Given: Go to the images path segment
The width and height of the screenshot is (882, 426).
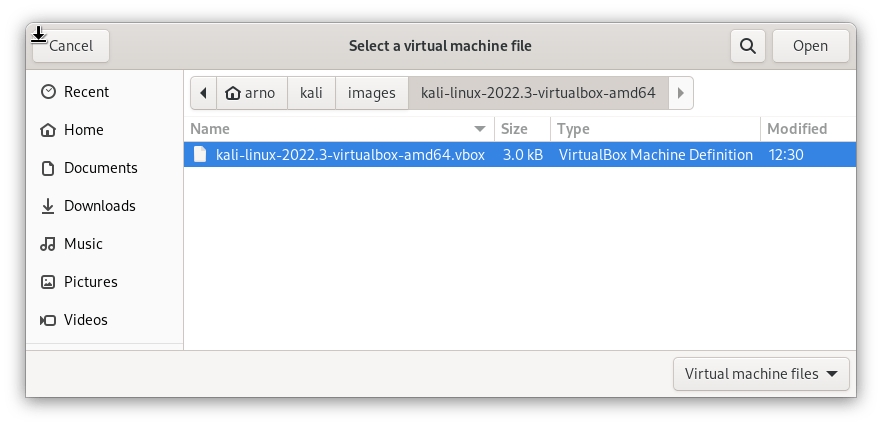Looking at the screenshot, I should pyautogui.click(x=371, y=93).
